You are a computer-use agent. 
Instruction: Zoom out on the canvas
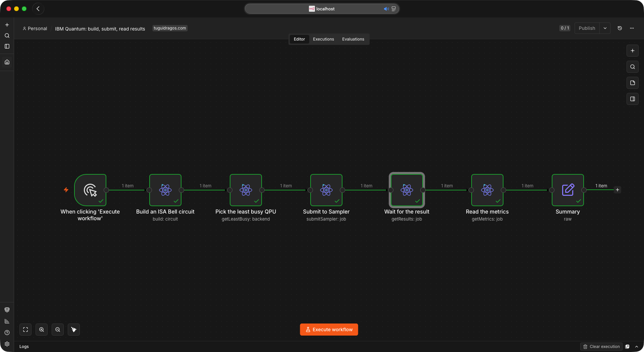[58, 330]
